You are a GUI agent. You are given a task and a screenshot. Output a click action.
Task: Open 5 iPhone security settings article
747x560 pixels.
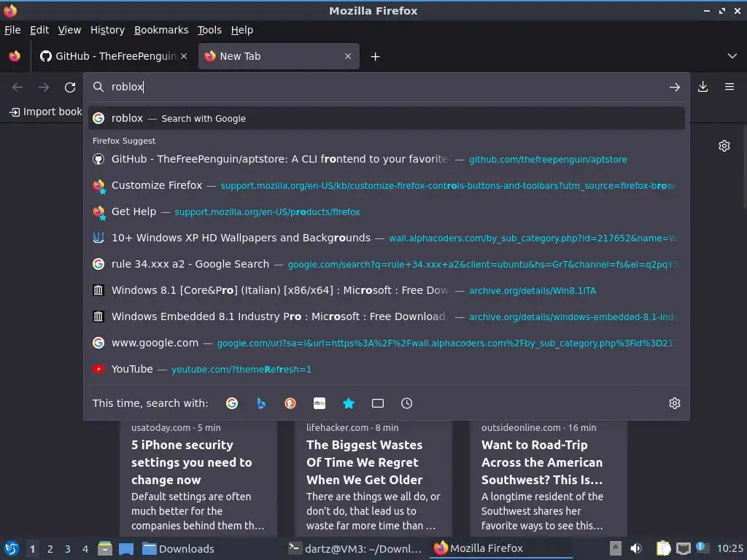198,478
